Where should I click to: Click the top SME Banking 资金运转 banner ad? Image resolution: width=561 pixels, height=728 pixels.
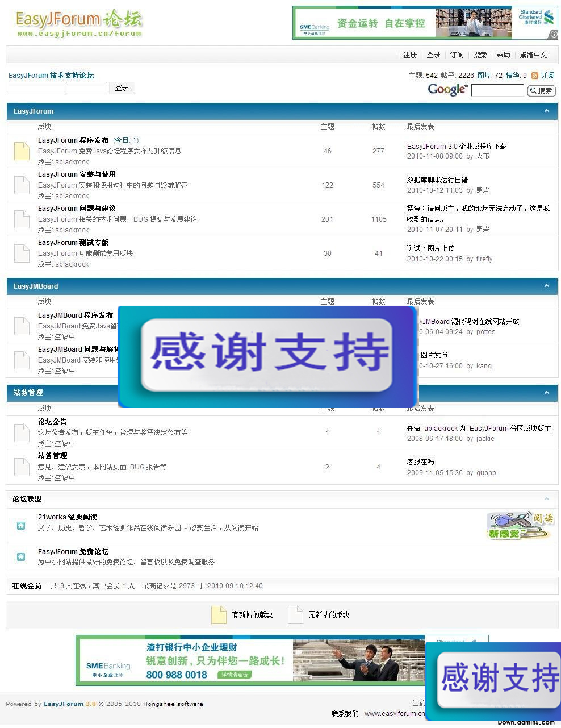[x=425, y=23]
